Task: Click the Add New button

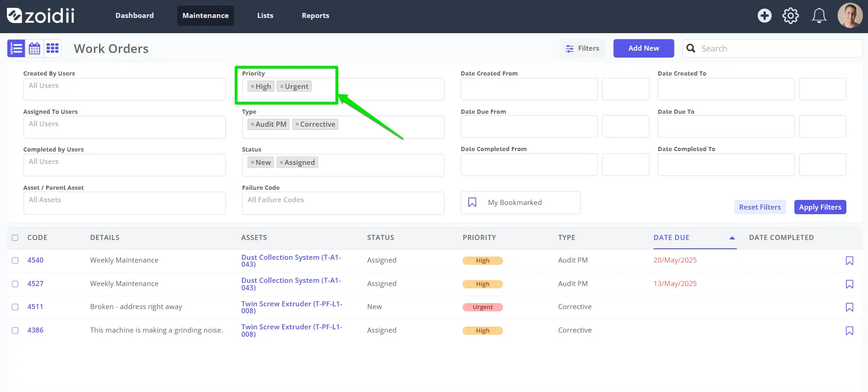Action: [643, 48]
